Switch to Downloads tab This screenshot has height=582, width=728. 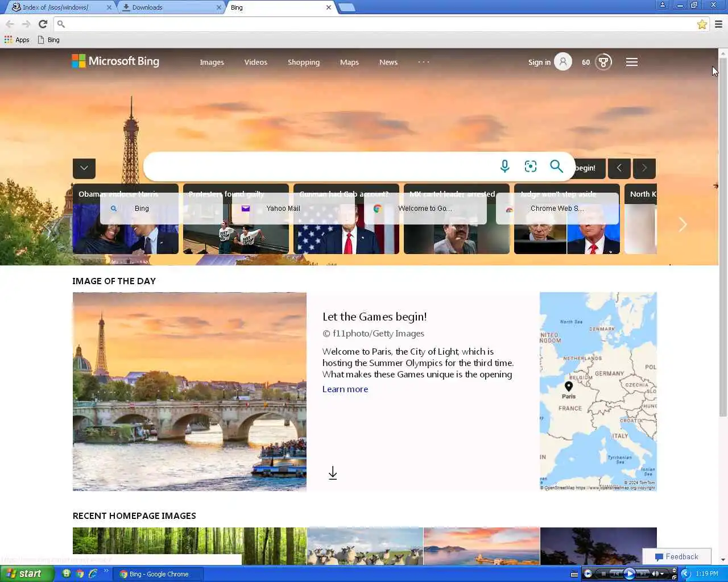pyautogui.click(x=171, y=7)
